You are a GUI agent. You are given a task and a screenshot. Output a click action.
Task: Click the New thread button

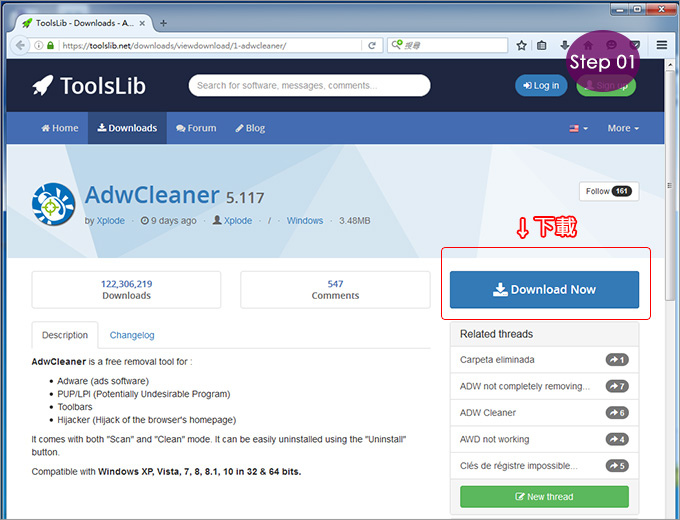click(x=544, y=497)
